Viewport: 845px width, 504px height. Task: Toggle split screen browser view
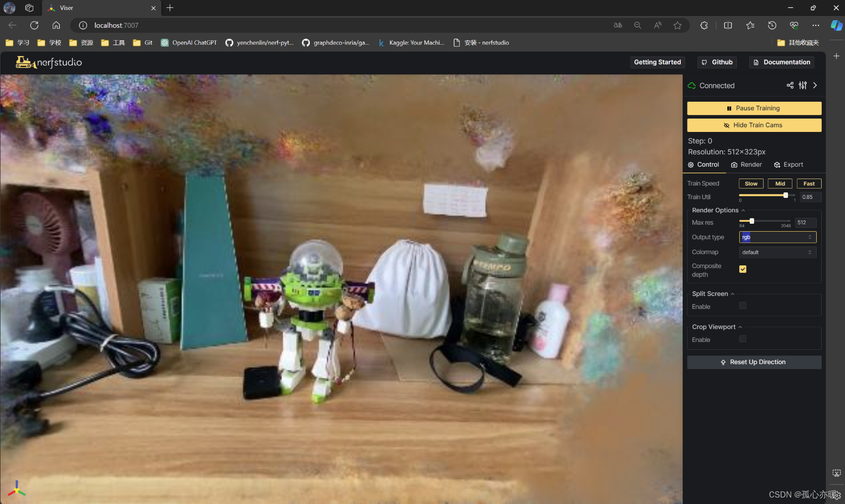[x=728, y=25]
